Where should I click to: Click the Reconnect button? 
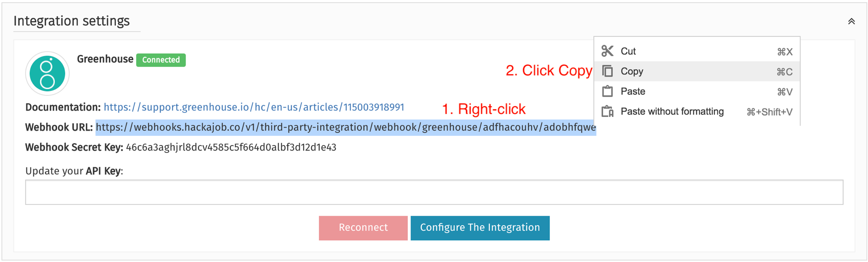pos(363,228)
